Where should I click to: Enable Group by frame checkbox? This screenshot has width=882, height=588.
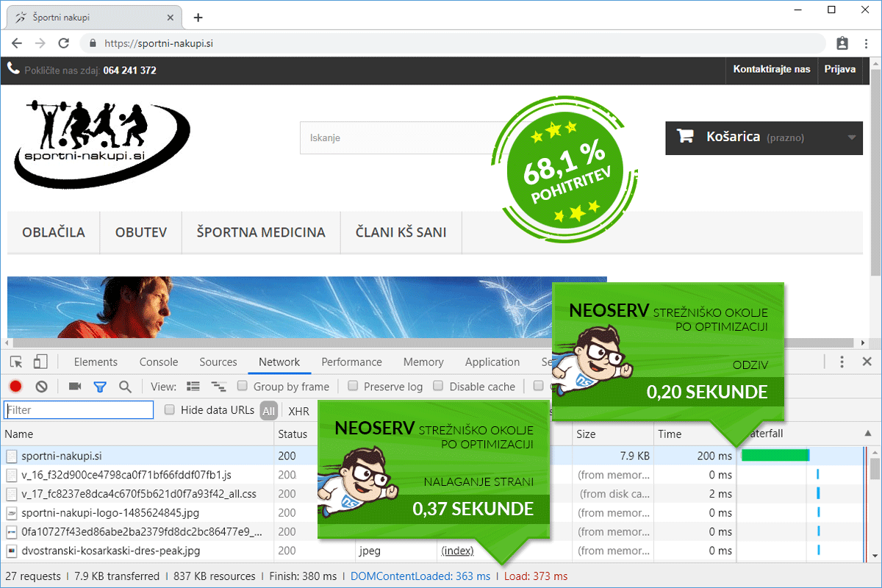(243, 386)
